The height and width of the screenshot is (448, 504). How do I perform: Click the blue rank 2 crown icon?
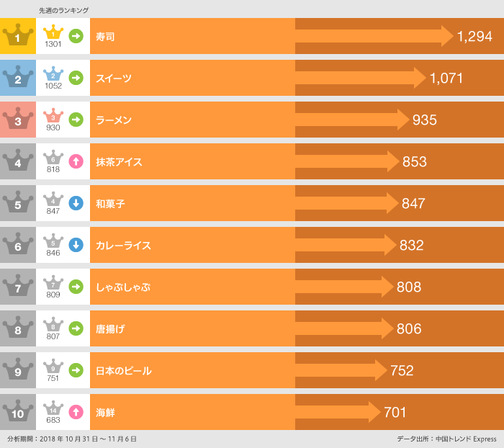[x=18, y=78]
